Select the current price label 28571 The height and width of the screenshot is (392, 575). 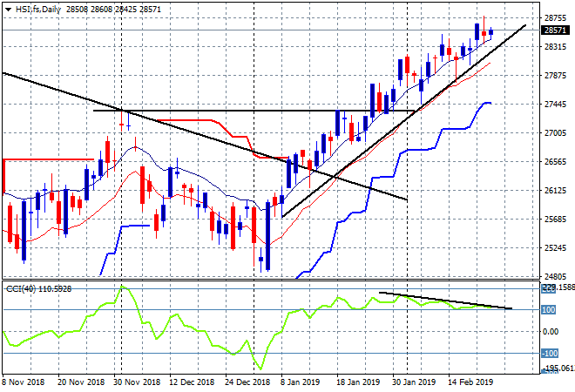coord(555,30)
